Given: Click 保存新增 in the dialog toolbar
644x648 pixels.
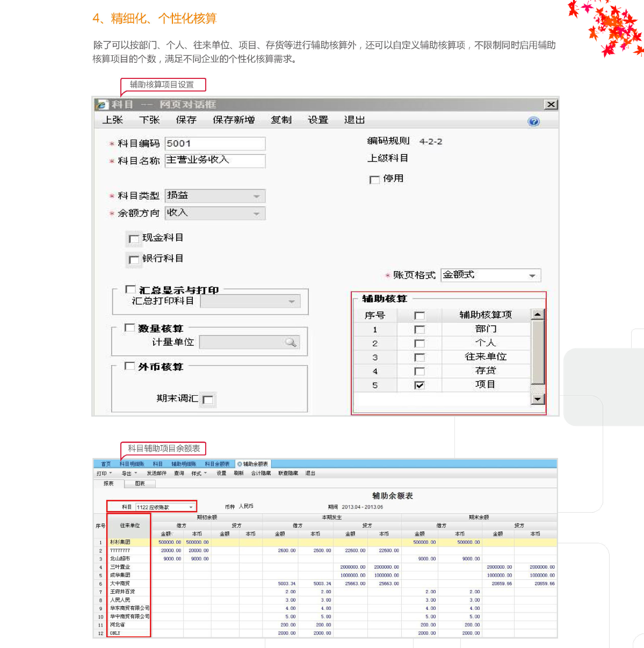Looking at the screenshot, I should point(234,120).
